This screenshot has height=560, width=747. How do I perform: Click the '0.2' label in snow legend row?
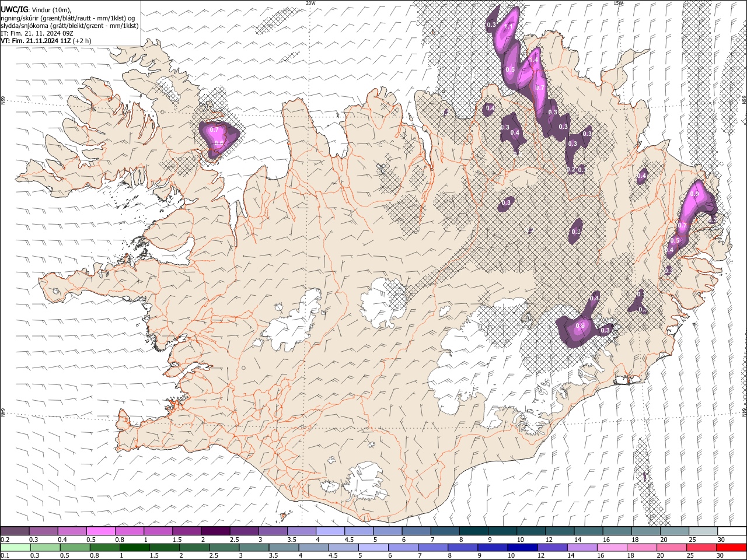pyautogui.click(x=5, y=540)
